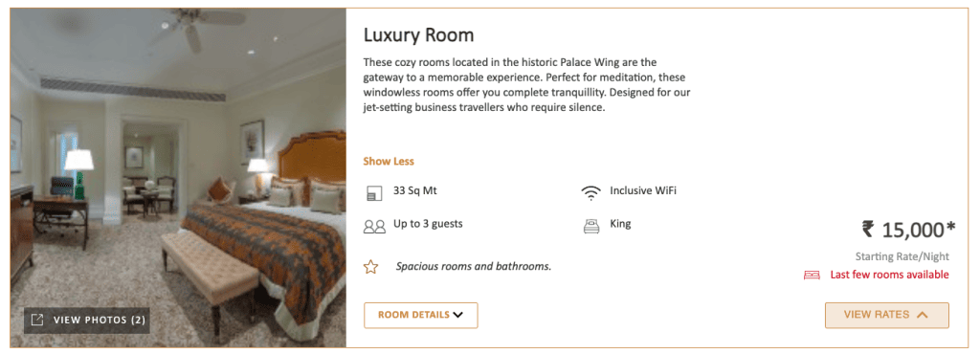Open View Photos (2) gallery
This screenshot has height=354, width=980.
pos(87,321)
